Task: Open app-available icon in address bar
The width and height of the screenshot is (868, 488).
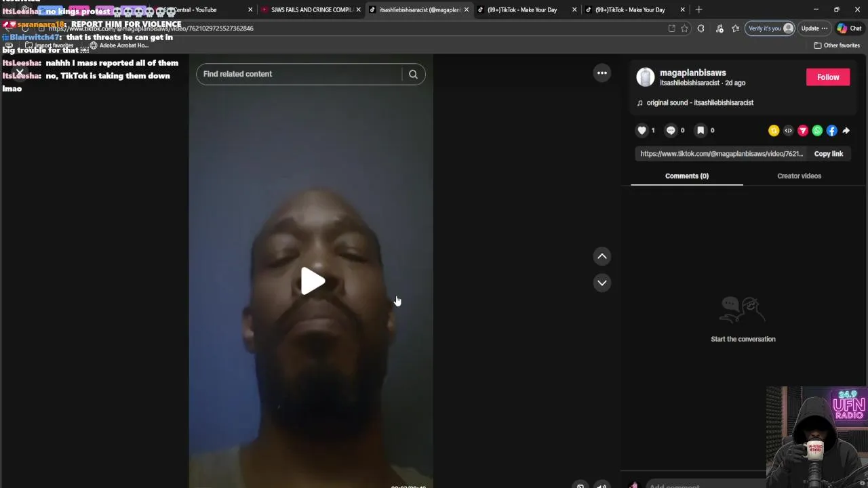Action: (x=671, y=28)
